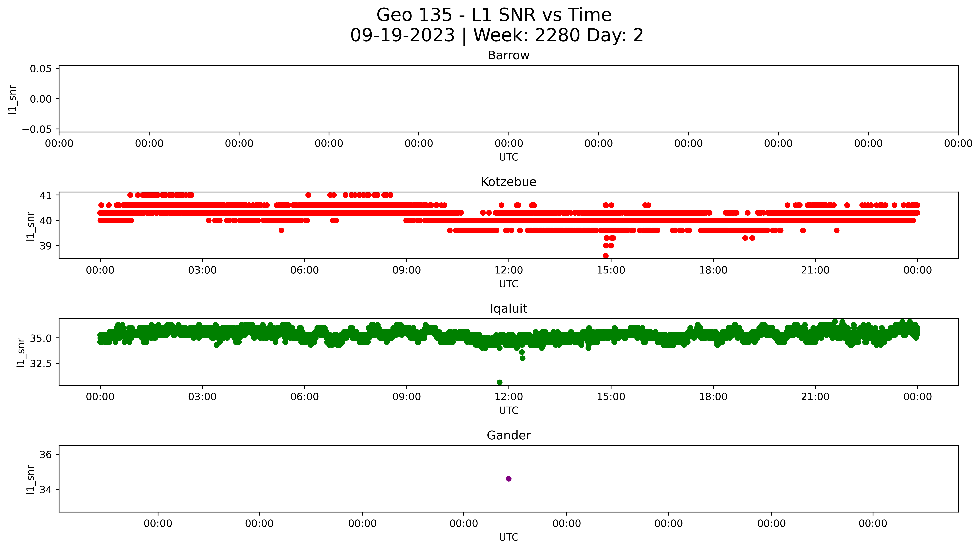980x550 pixels.
Task: Click the UTC axis label under Iqaluit plot
Action: 509,411
